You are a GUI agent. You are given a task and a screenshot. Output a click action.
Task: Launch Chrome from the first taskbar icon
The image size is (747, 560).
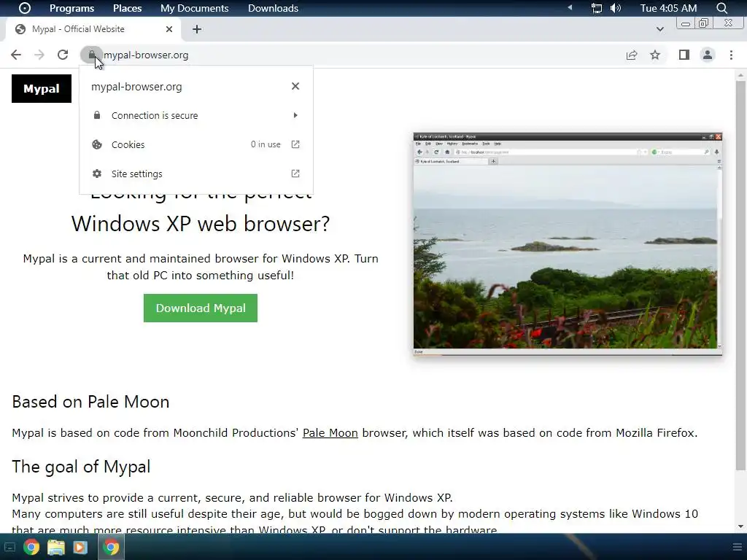click(31, 547)
